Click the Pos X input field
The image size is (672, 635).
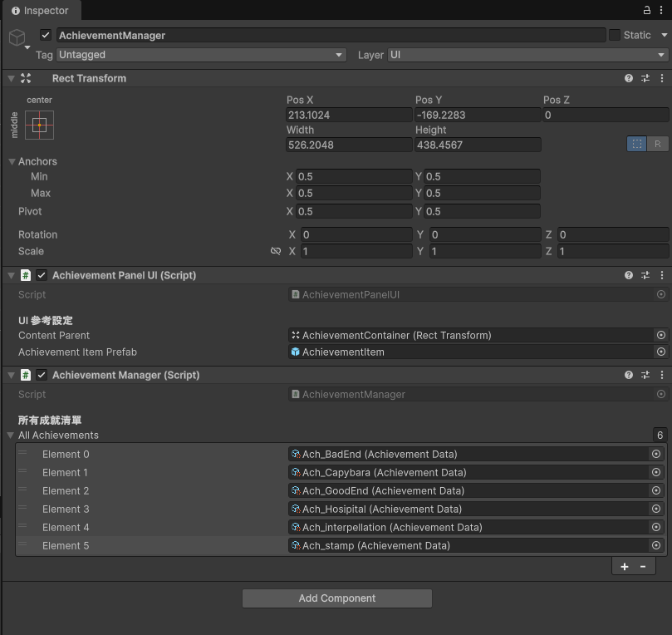(x=349, y=115)
